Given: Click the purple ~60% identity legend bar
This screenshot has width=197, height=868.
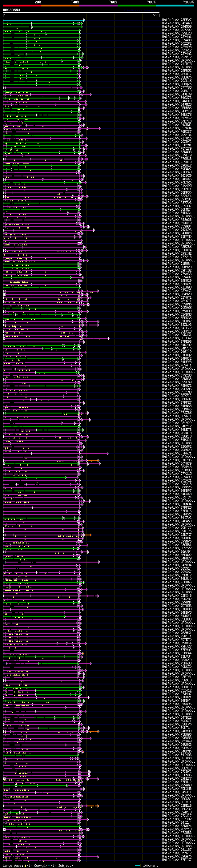Looking at the screenshot, I should (98, 6).
